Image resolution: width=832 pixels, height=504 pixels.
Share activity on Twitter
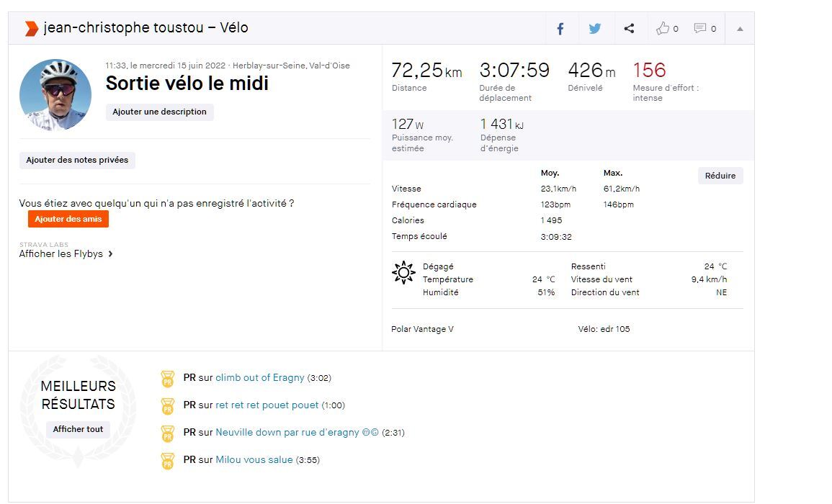pos(594,29)
